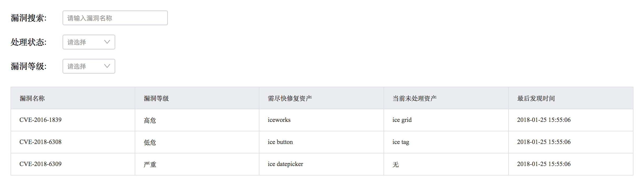This screenshot has height=186, width=644.
Task: Click the 严重 level cell
Action: [x=150, y=165]
